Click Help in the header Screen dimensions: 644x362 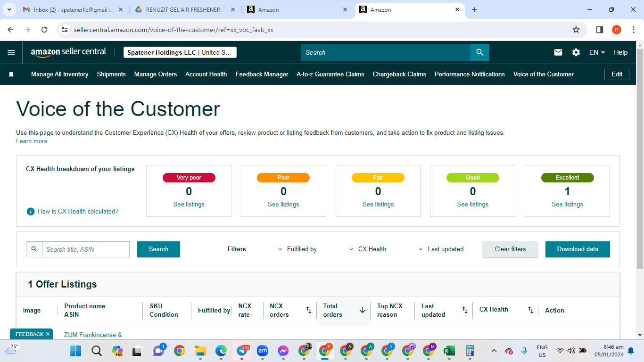(620, 52)
